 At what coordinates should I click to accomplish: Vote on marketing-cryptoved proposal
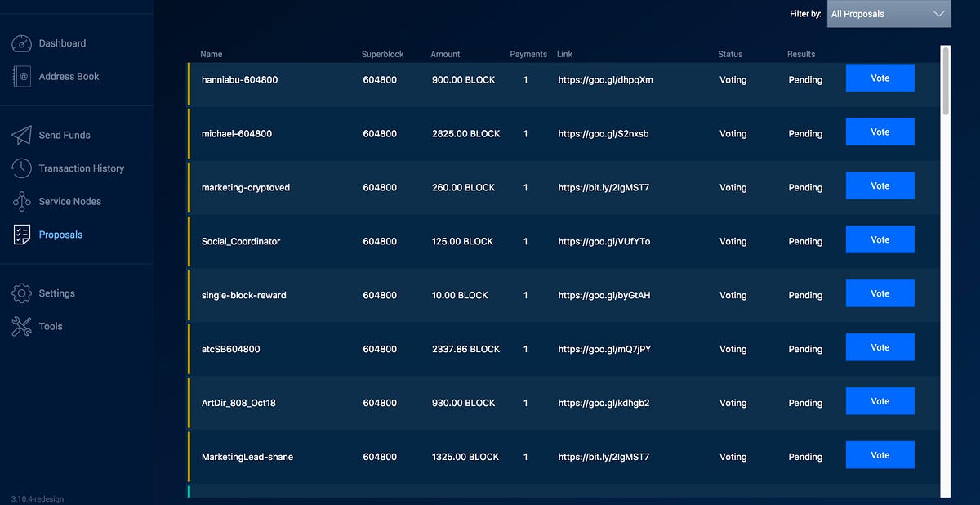coord(880,186)
